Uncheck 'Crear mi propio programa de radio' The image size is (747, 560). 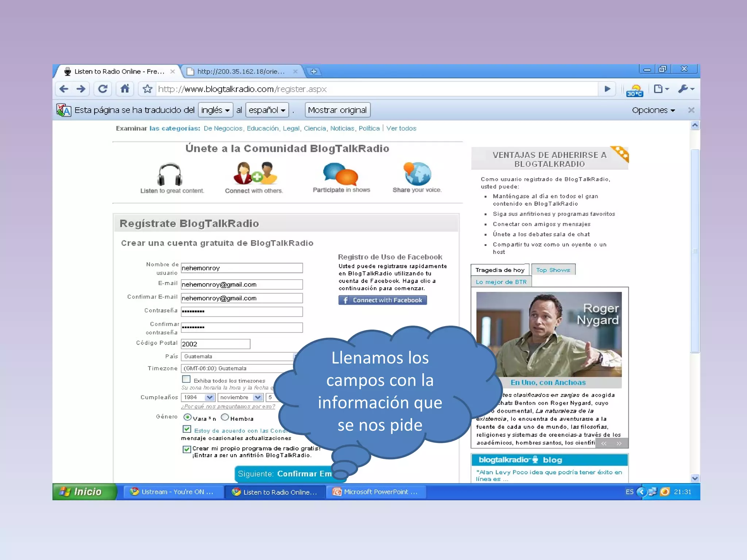[187, 449]
